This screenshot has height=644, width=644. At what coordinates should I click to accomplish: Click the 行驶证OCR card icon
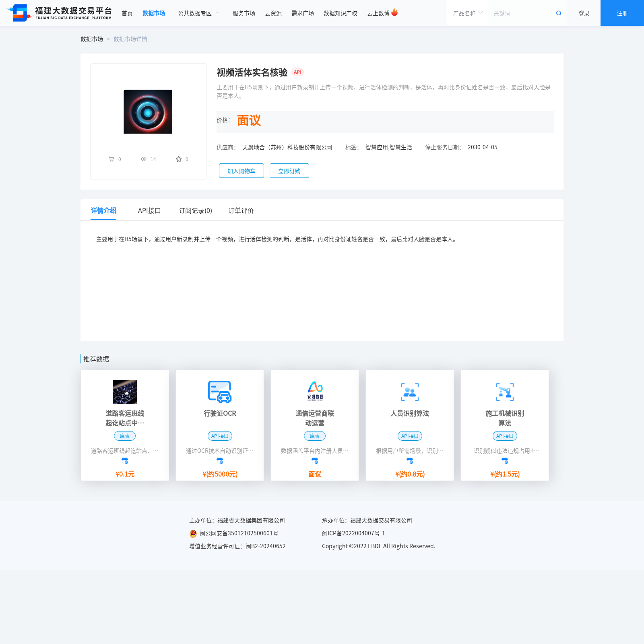click(220, 392)
